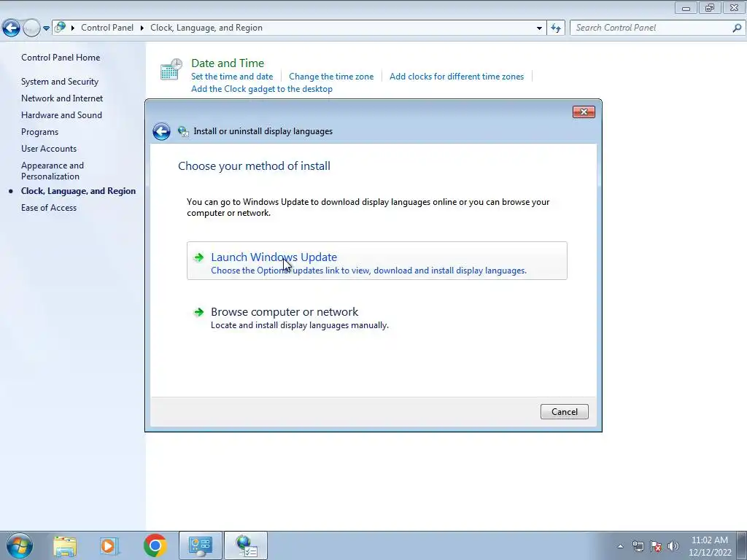
Task: Click Clock, Language, and Region breadcrumb
Action: pos(206,28)
